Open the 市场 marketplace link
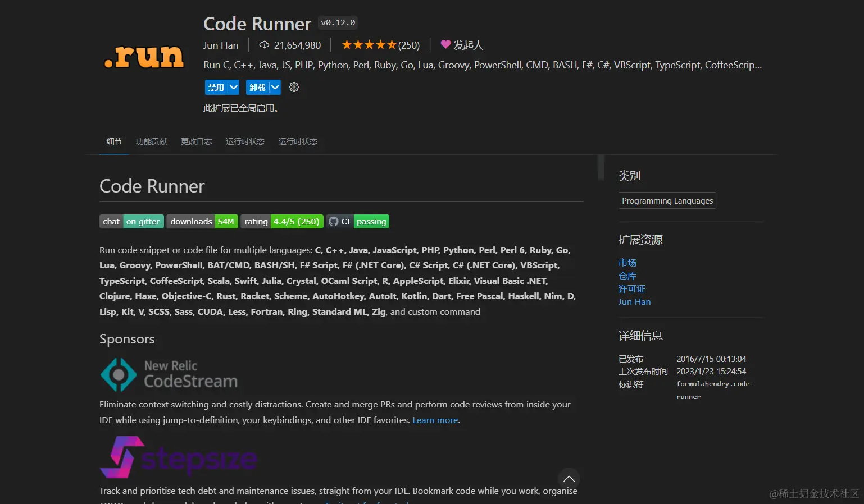The image size is (864, 504). [x=627, y=263]
